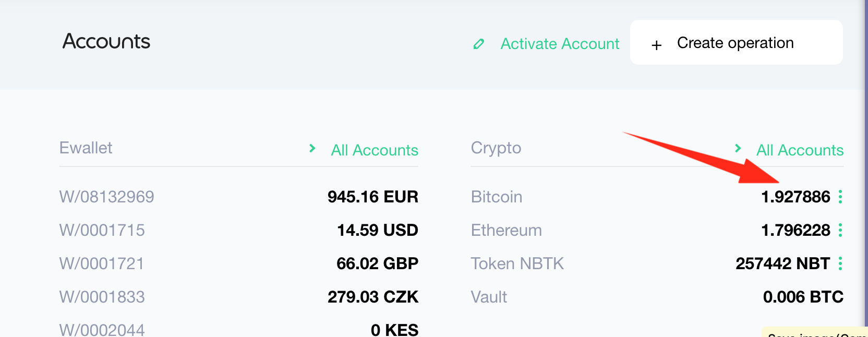The height and width of the screenshot is (337, 868).
Task: Click the Bitcoin account label
Action: click(x=497, y=197)
